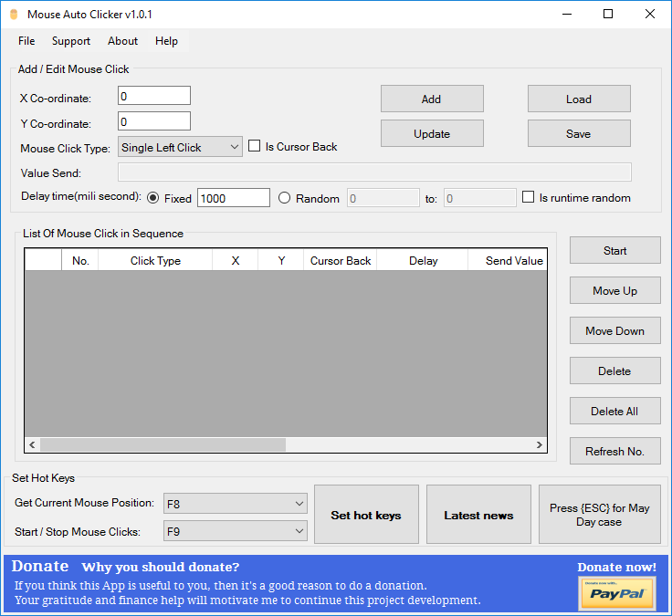Click the fixed delay 1000 field
Screen dimensions: 672x616
click(x=234, y=198)
